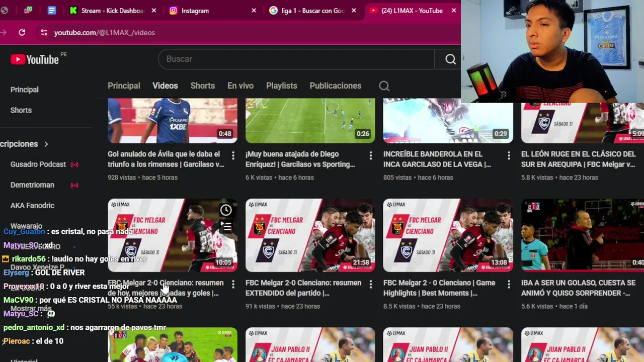
Task: Open the Demetrioman subscription
Action: (32, 185)
